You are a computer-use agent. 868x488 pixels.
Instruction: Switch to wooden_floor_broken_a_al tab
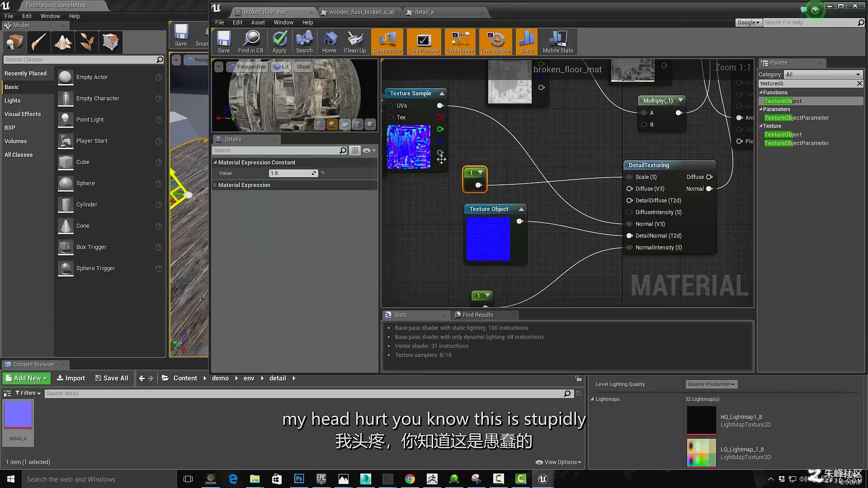click(x=361, y=12)
